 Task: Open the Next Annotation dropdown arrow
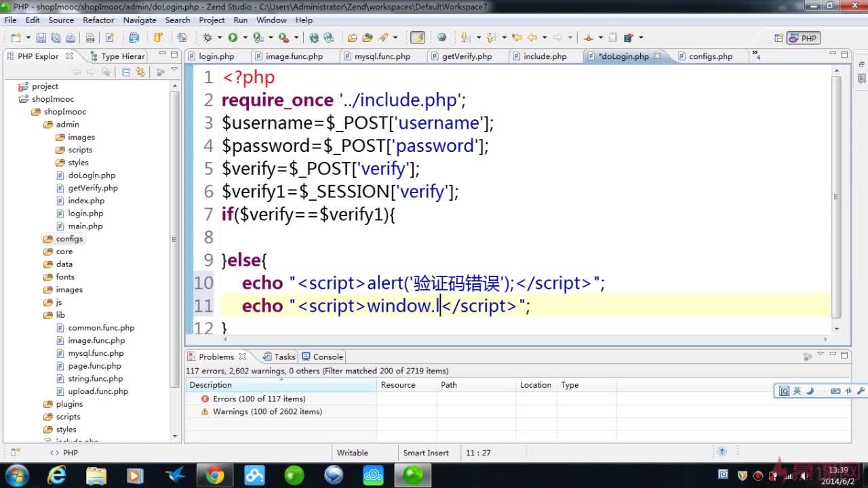[x=478, y=38]
